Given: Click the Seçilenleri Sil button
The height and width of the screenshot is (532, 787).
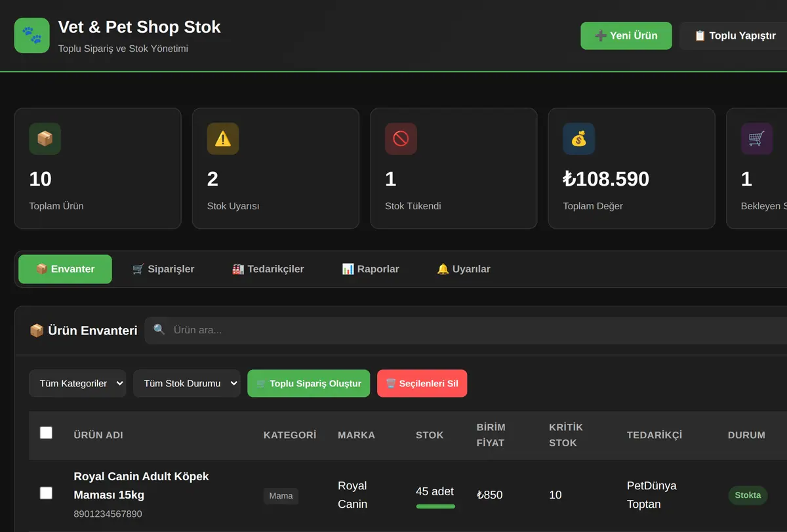Looking at the screenshot, I should coord(422,384).
